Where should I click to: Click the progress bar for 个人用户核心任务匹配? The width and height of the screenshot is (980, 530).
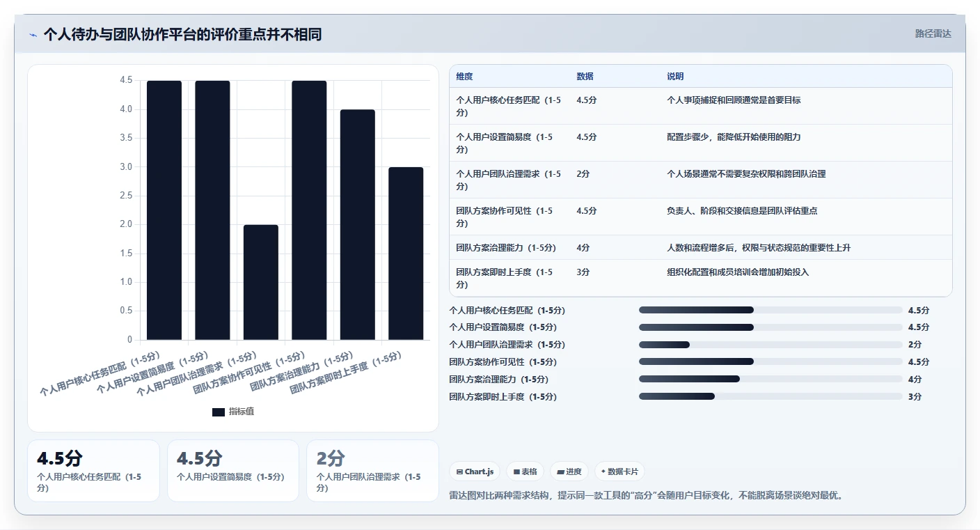pos(770,310)
